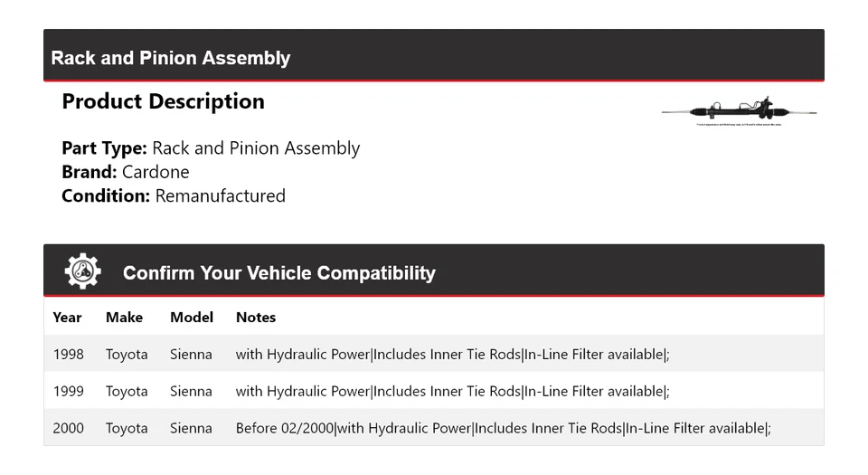Image resolution: width=868 pixels, height=475 pixels.
Task: Click the Year column header
Action: coord(67,317)
